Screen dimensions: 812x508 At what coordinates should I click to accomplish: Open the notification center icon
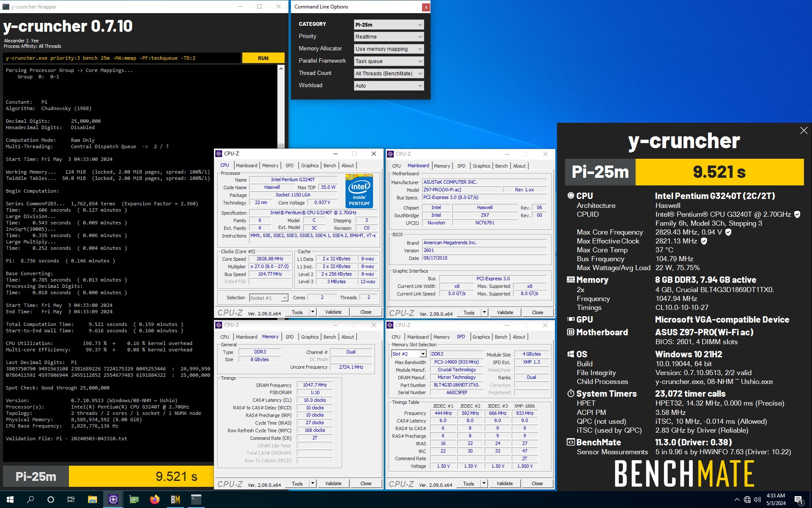pyautogui.click(x=798, y=500)
